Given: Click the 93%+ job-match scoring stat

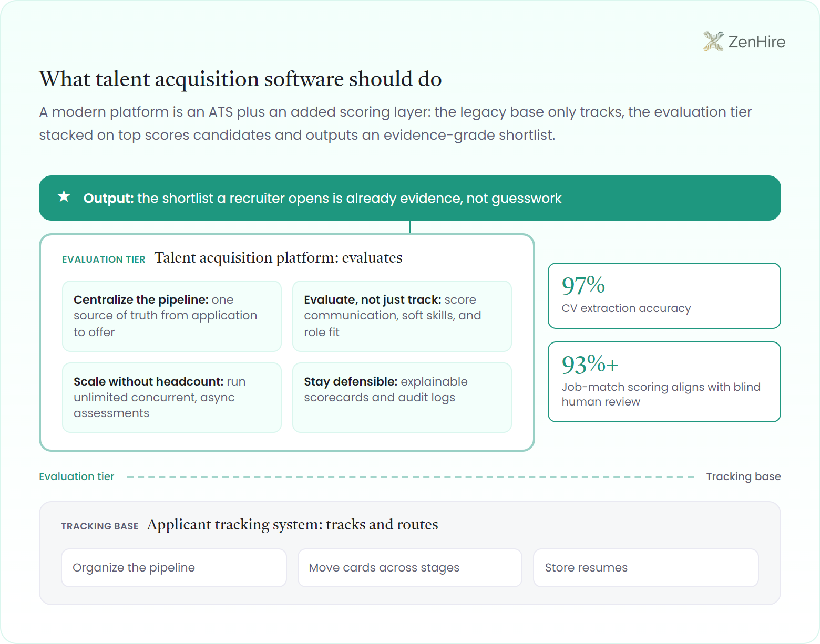Looking at the screenshot, I should (664, 382).
